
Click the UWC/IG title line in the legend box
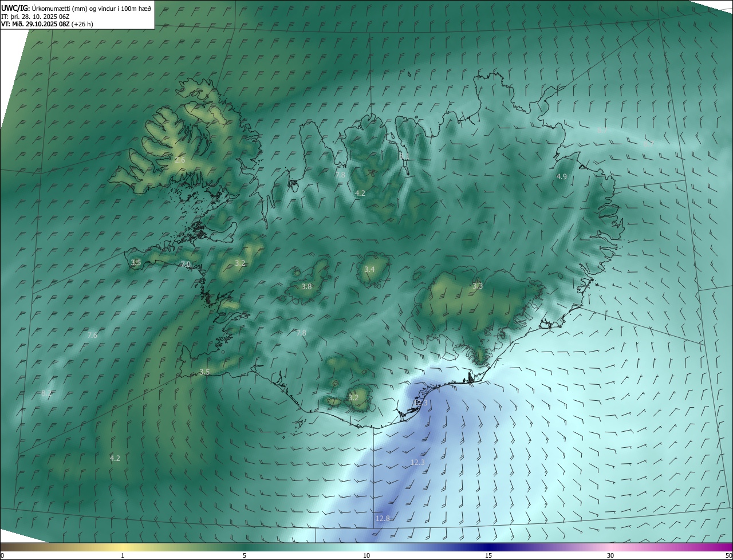coord(76,9)
